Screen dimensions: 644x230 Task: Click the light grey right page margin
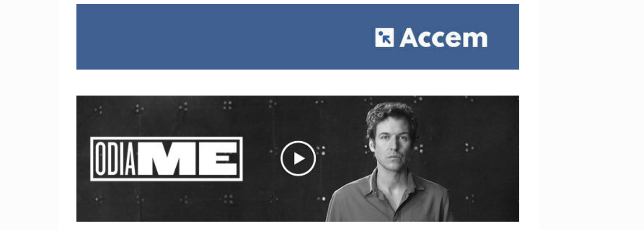[x=592, y=115]
